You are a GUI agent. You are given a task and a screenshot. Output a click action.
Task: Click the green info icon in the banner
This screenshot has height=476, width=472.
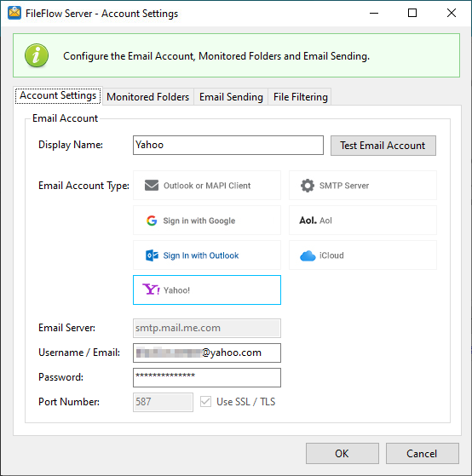coord(37,55)
